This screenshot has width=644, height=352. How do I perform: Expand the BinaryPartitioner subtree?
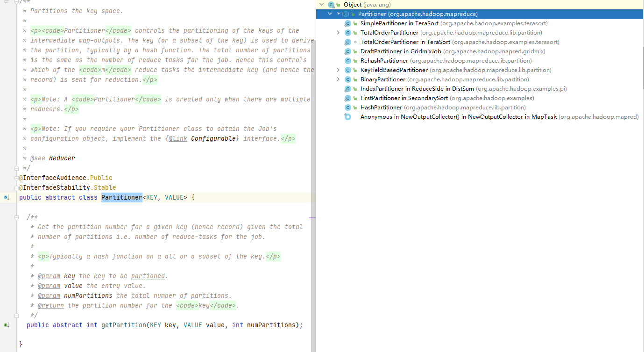pyautogui.click(x=338, y=79)
